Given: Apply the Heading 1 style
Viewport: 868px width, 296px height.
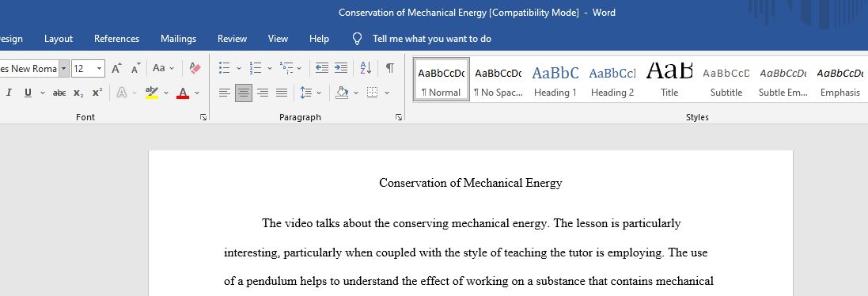Looking at the screenshot, I should [555, 80].
